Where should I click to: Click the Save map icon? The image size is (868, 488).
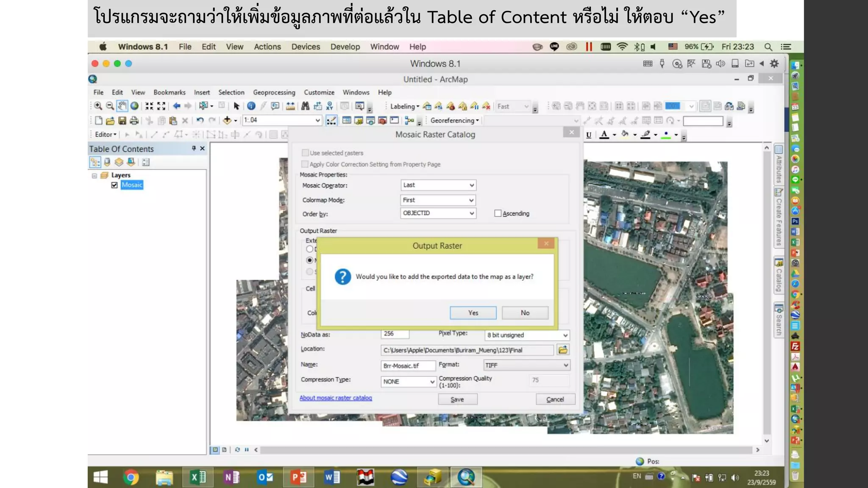[x=122, y=121]
